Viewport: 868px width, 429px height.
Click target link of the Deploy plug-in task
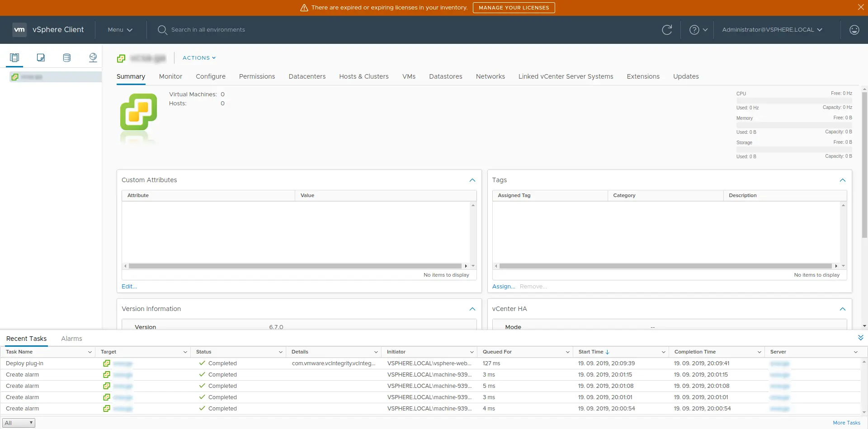pyautogui.click(x=123, y=363)
